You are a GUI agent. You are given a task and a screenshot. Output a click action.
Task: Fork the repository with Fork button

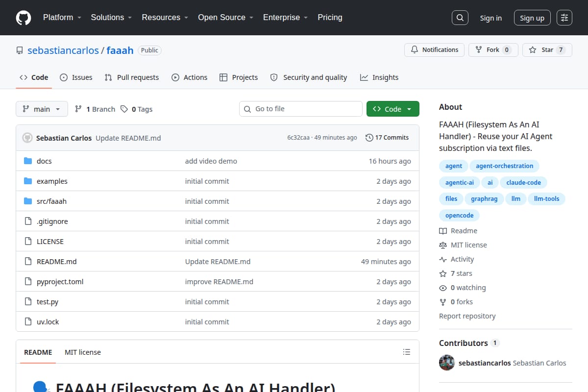point(493,50)
